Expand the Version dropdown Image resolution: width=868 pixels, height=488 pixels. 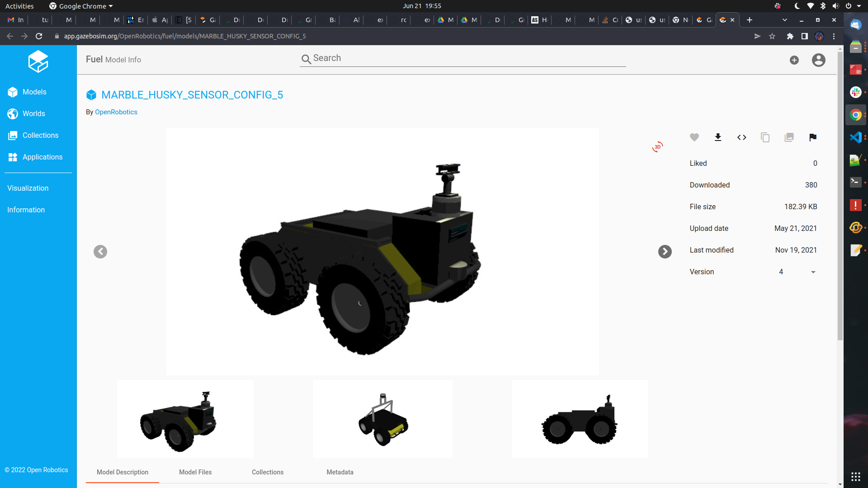click(x=813, y=272)
